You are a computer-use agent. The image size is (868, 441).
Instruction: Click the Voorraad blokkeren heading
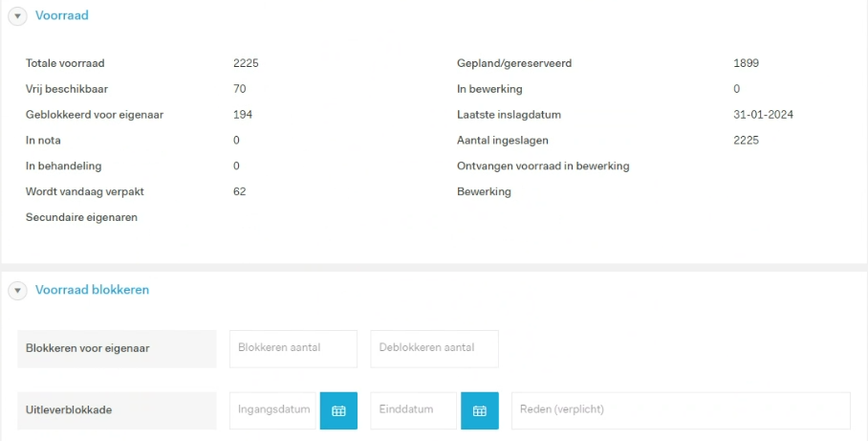click(92, 290)
